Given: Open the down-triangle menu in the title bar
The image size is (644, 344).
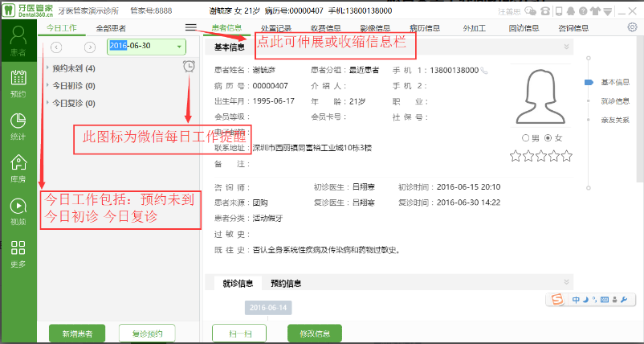Looking at the screenshot, I should click(608, 11).
